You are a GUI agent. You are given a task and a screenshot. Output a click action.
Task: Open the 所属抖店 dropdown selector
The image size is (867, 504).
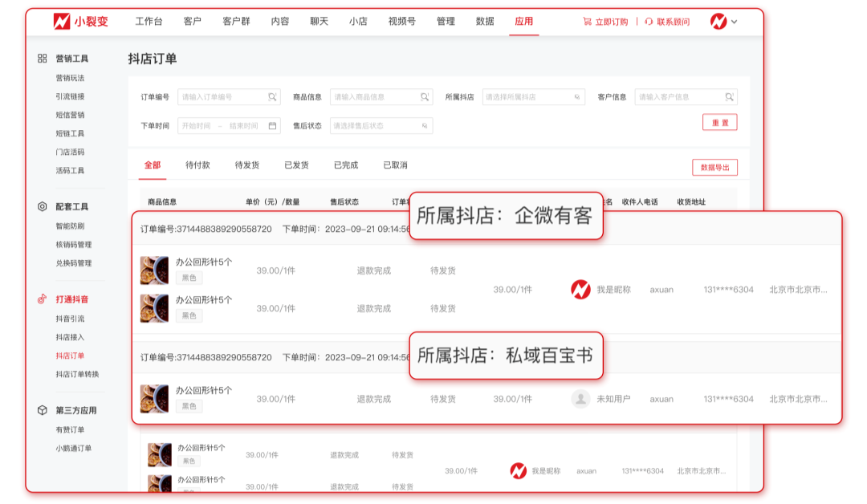coord(533,97)
